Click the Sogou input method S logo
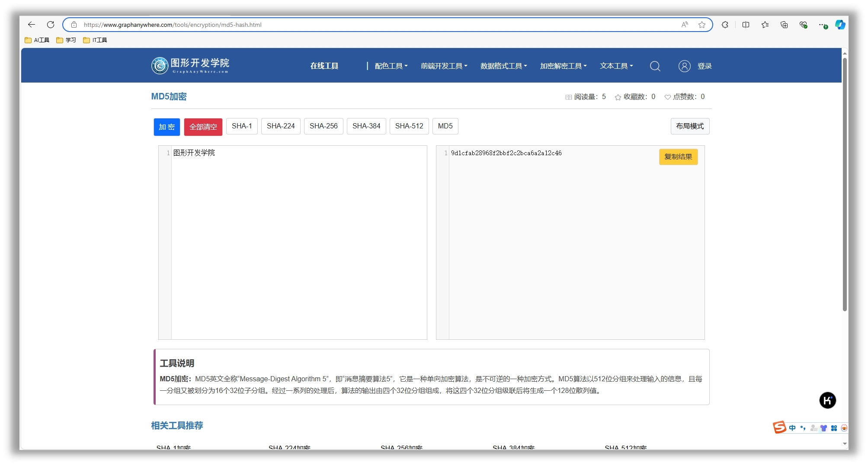This screenshot has width=868, height=466. tap(779, 428)
